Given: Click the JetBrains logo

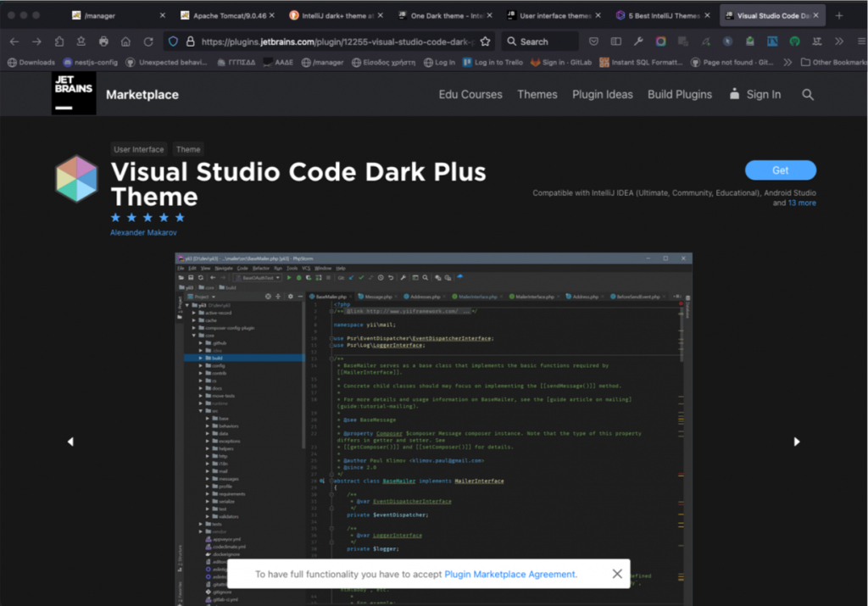Looking at the screenshot, I should (74, 93).
